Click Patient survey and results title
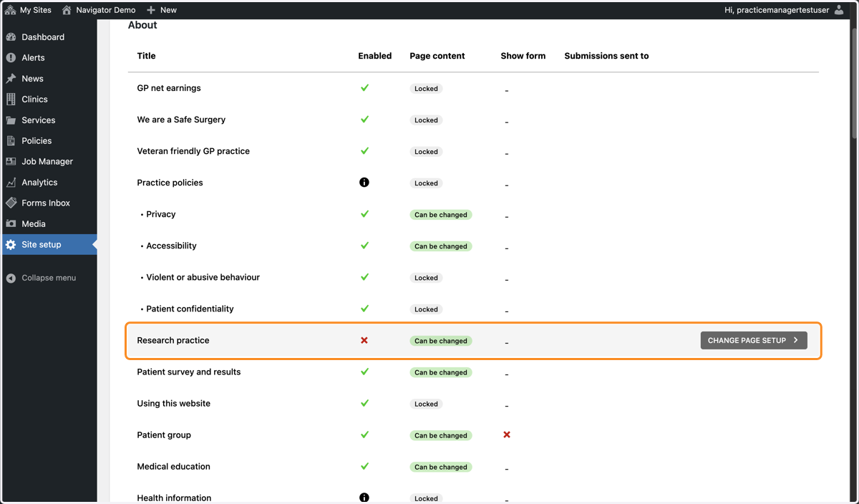 (x=189, y=372)
